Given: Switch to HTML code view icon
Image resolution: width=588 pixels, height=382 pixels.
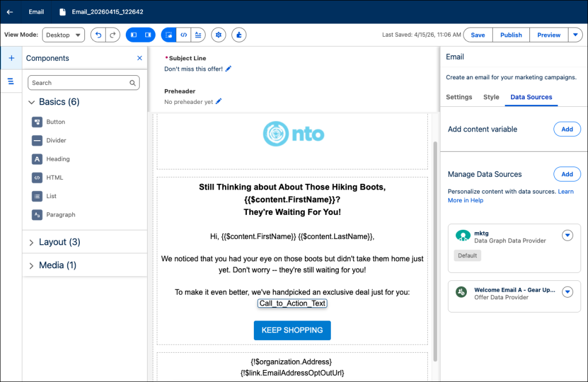Looking at the screenshot, I should point(184,35).
